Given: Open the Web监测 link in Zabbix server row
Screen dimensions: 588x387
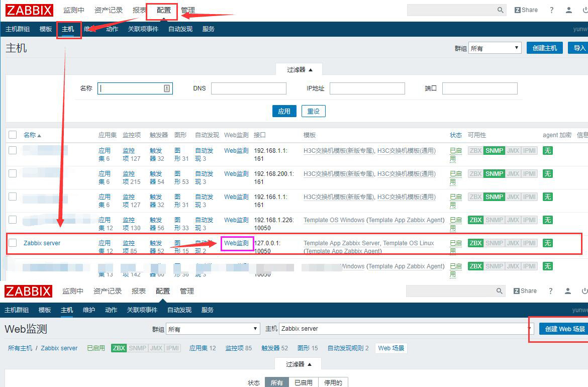Looking at the screenshot, I should 236,243.
